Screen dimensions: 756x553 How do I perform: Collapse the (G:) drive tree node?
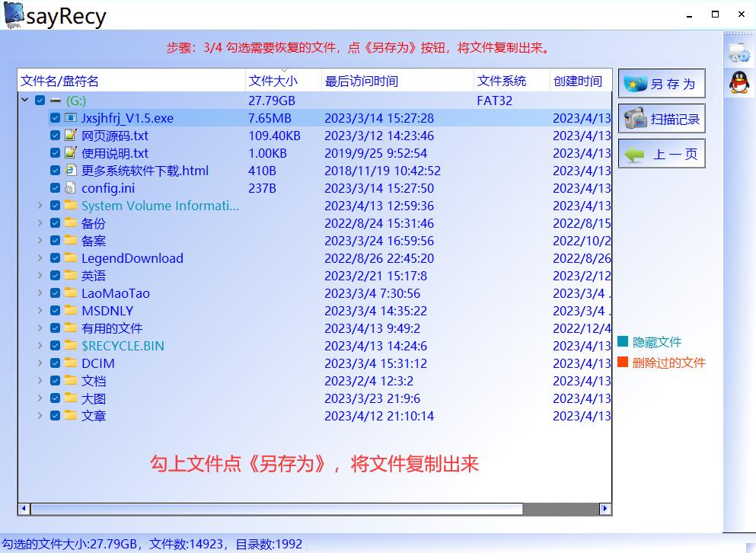[25, 100]
